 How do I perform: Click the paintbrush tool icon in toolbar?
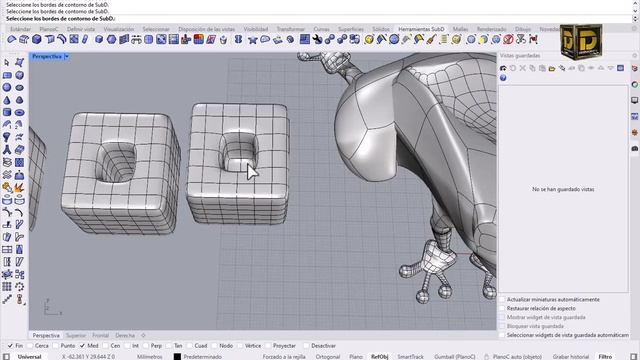tap(431, 39)
